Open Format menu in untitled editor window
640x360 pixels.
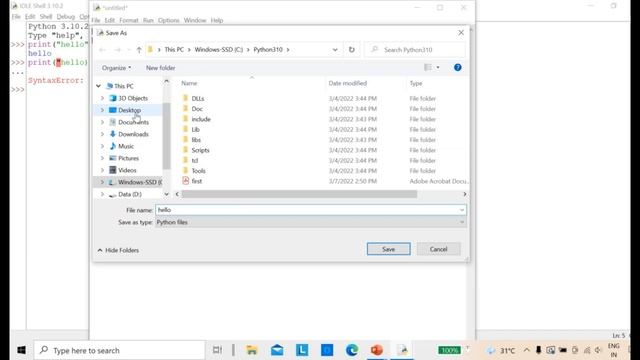(x=129, y=20)
